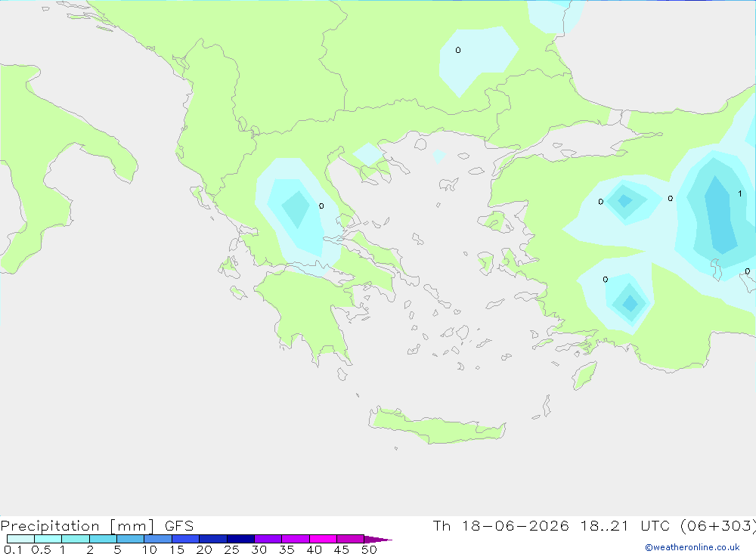Click the '15' legend scale value
The width and height of the screenshot is (756, 554).
[176, 549]
